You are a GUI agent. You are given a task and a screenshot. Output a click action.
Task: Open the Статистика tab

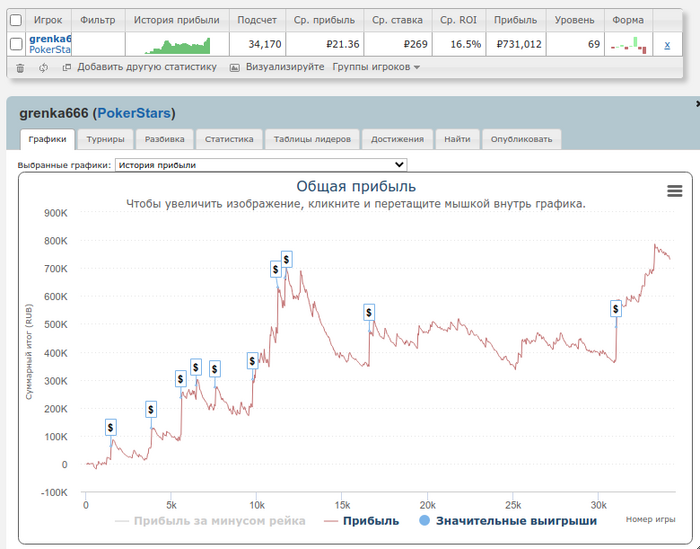click(x=229, y=139)
